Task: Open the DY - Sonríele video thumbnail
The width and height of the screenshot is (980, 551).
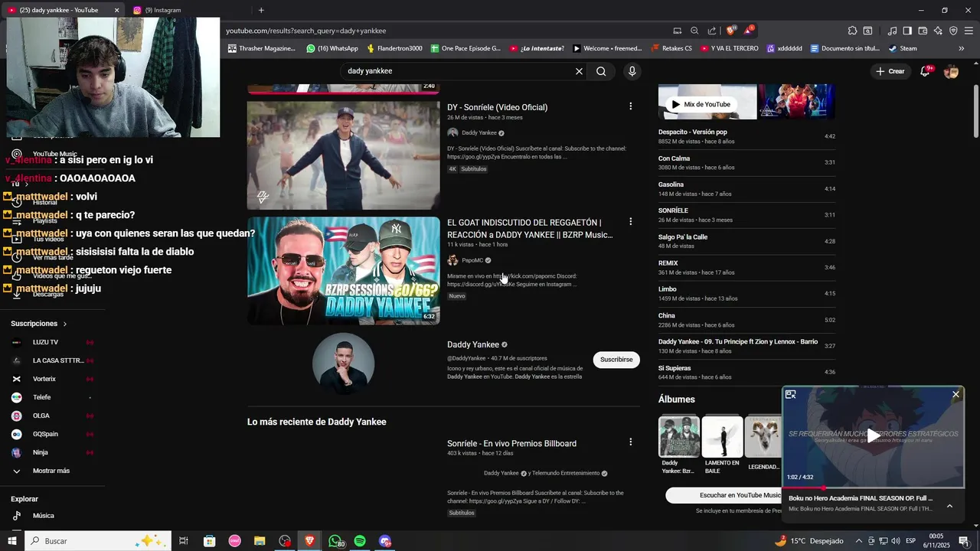Action: coord(343,155)
